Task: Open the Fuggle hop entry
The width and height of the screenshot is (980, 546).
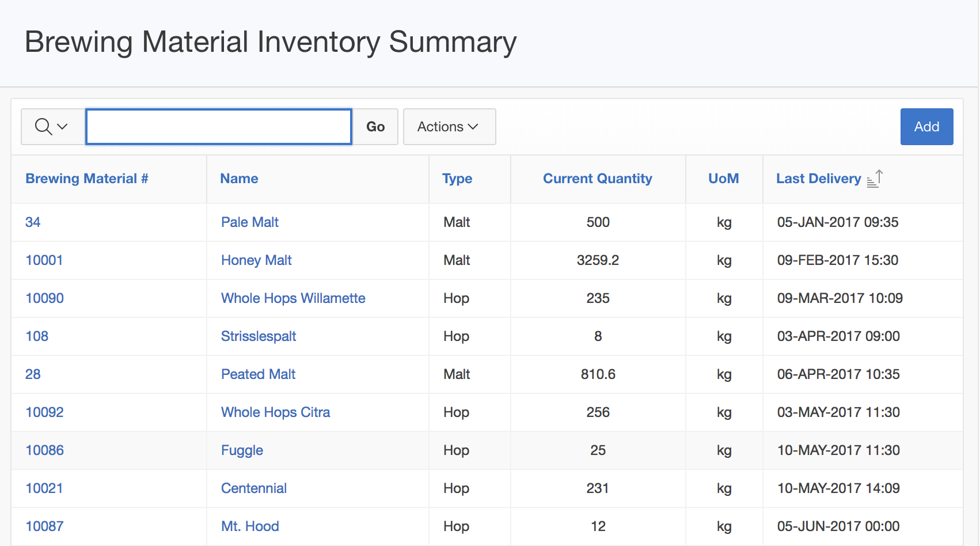Action: pyautogui.click(x=242, y=450)
